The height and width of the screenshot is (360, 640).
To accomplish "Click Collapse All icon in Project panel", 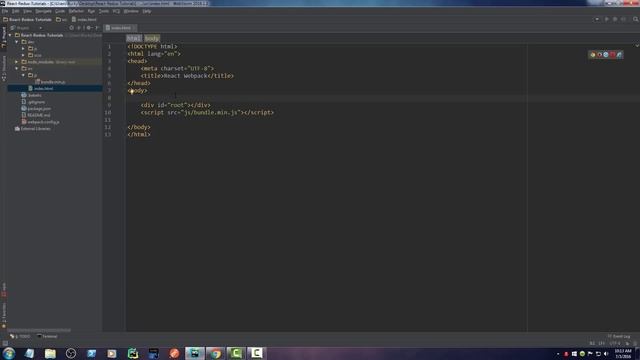I will pos(79,28).
